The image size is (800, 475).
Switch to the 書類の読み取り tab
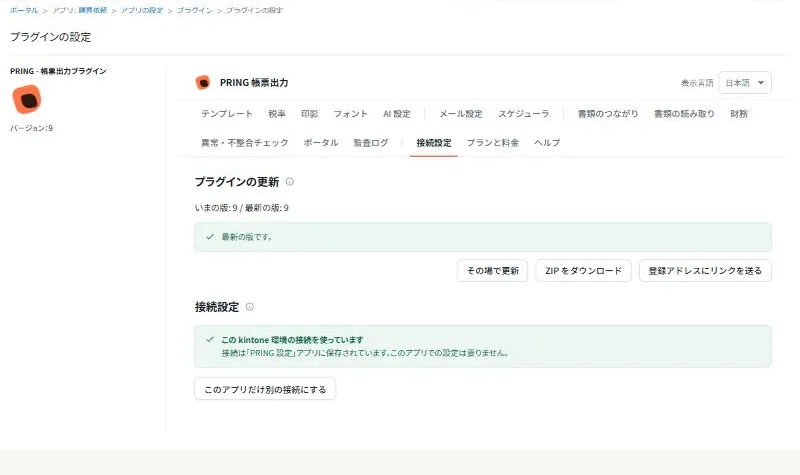point(684,114)
